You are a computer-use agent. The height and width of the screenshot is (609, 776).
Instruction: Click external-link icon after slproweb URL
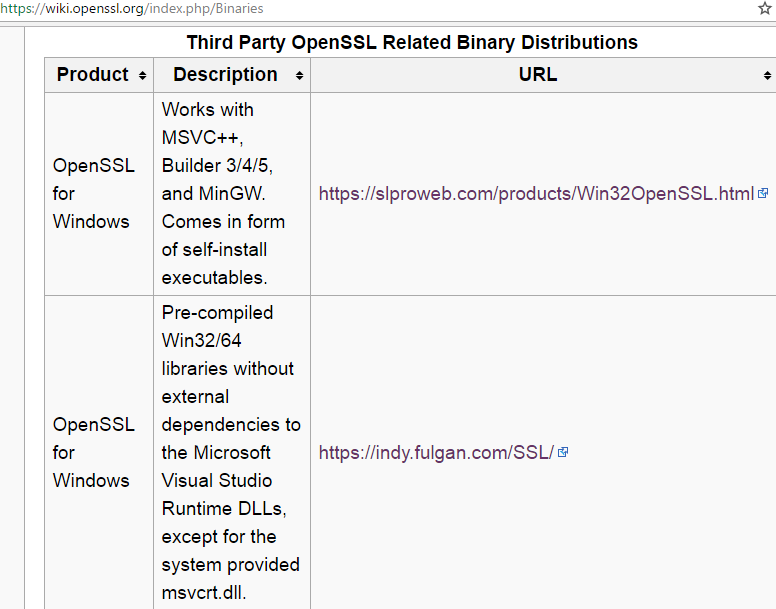(x=763, y=193)
